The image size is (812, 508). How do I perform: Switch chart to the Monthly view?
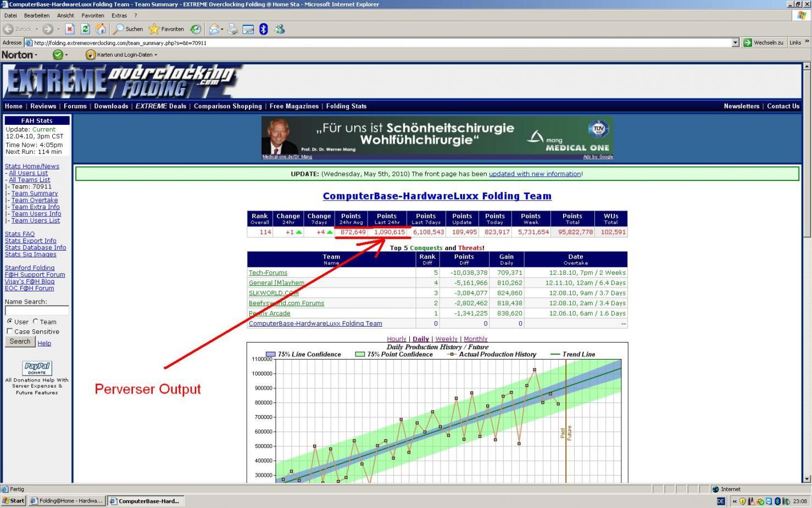[476, 339]
